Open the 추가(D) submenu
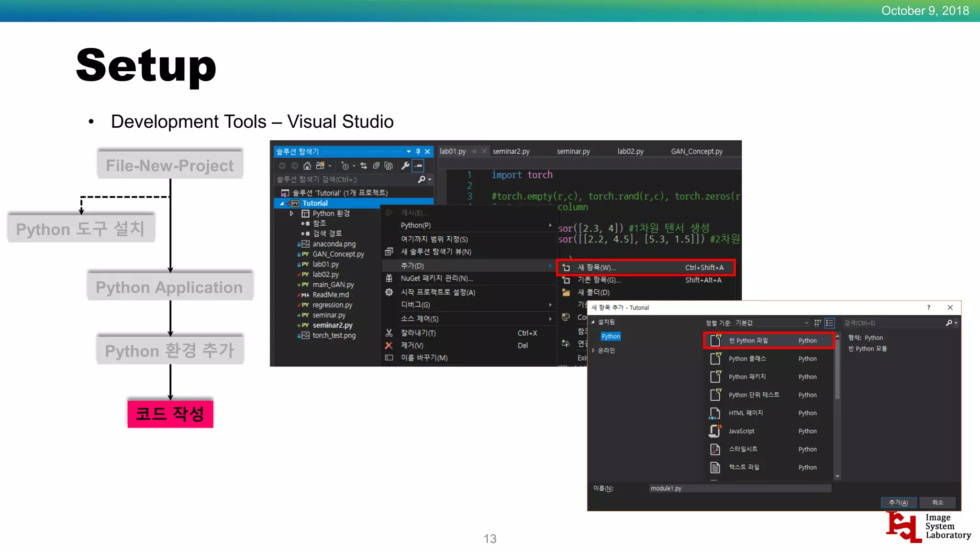This screenshot has width=980, height=551. [469, 265]
